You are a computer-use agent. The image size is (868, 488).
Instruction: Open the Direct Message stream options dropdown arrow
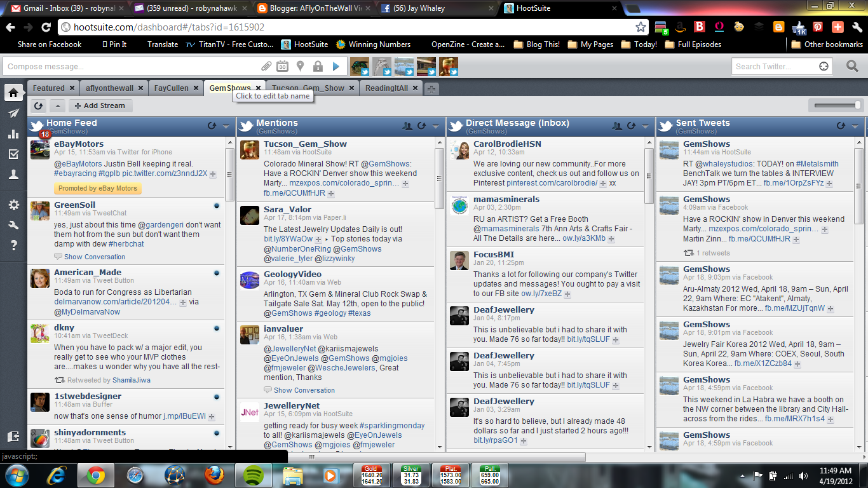[645, 126]
